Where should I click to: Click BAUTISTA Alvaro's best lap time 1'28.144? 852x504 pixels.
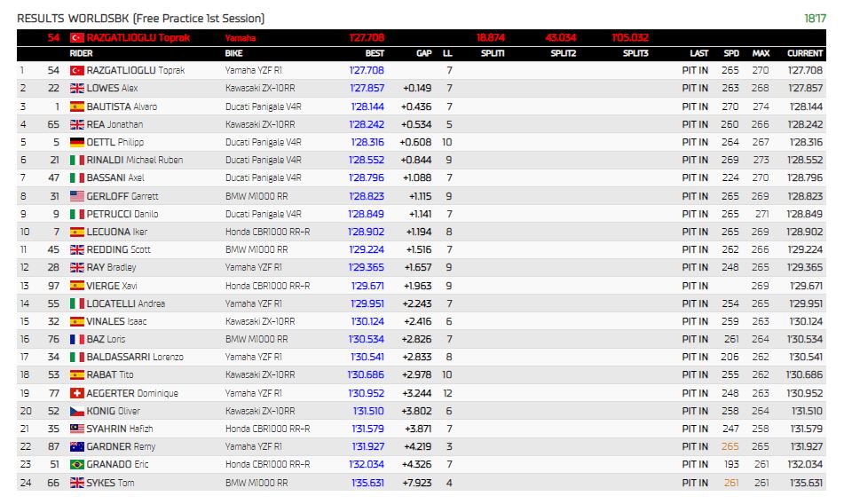[x=367, y=106]
